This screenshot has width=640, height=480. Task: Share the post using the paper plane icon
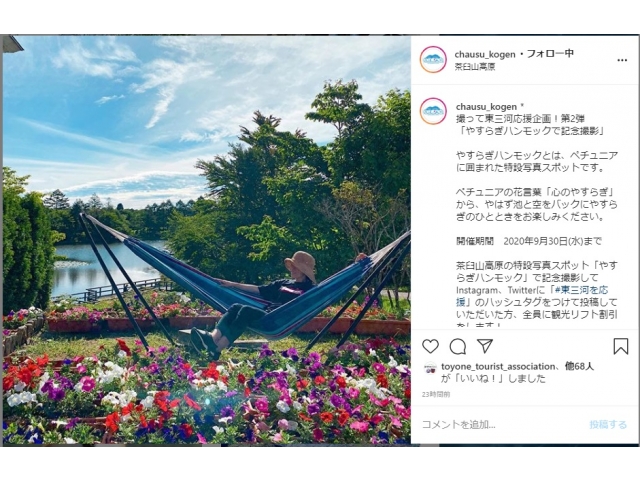[x=484, y=346]
